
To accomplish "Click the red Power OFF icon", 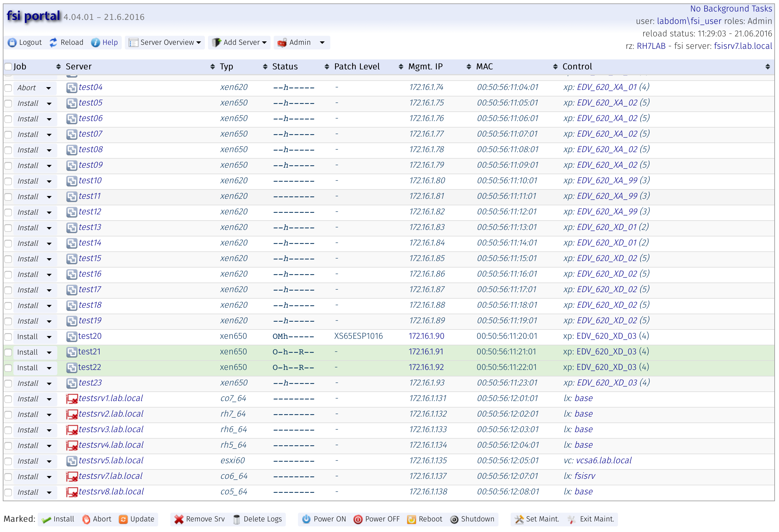I will 358,520.
